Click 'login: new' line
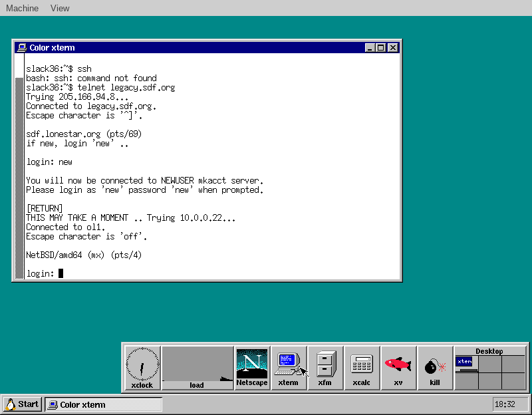This screenshot has height=415, width=532. pos(49,162)
